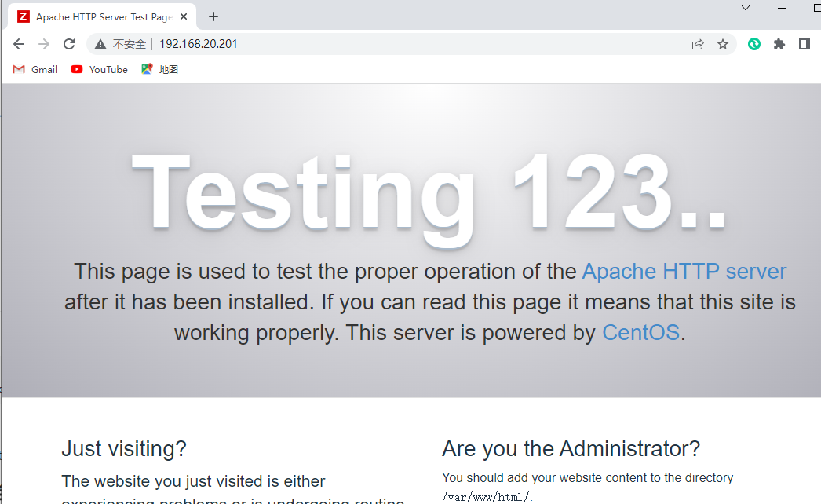The image size is (821, 504).
Task: Open the Extensions puzzle piece menu
Action: [779, 44]
